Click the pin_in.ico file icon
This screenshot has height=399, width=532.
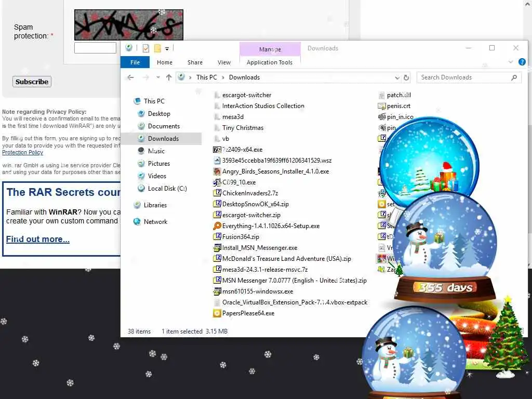coord(382,117)
